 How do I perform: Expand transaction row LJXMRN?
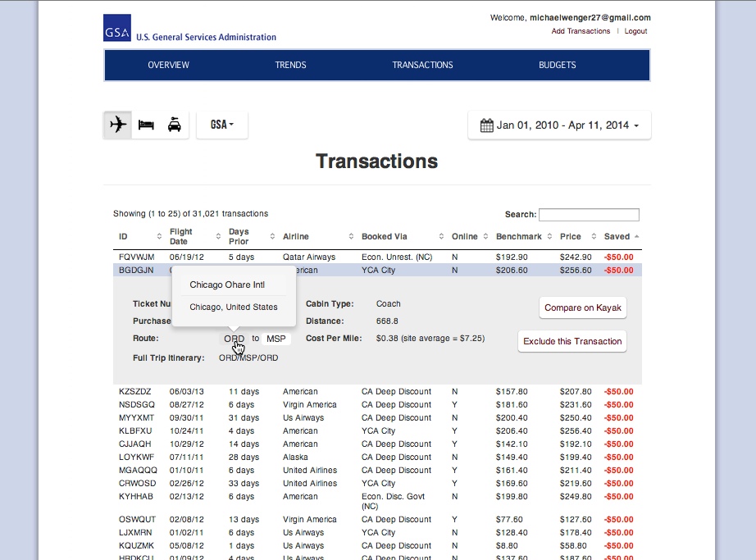point(377,532)
